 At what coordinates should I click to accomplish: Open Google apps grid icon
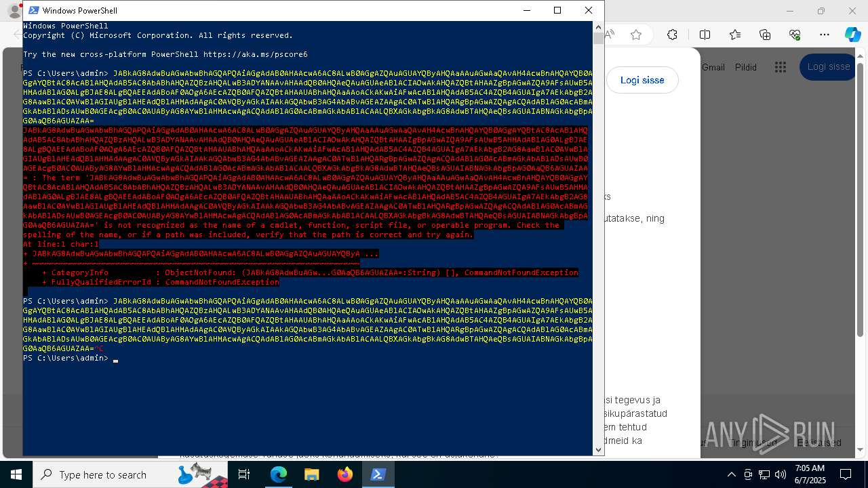point(781,67)
